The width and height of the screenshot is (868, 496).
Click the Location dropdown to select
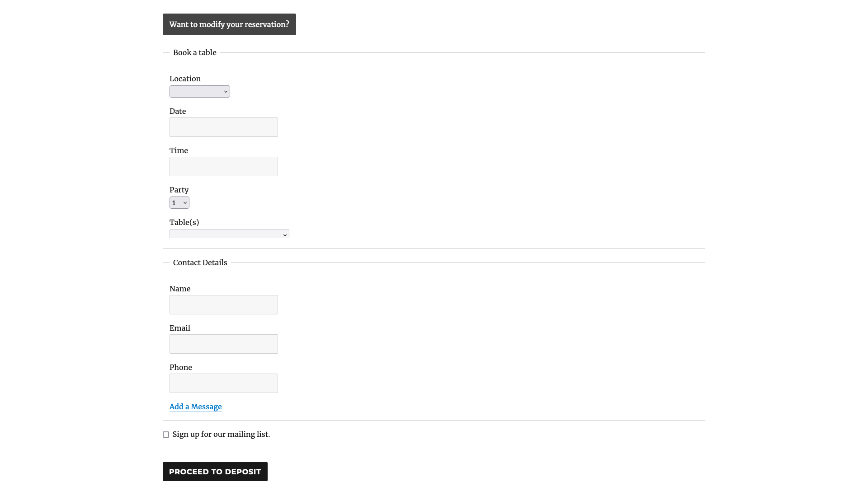[200, 91]
